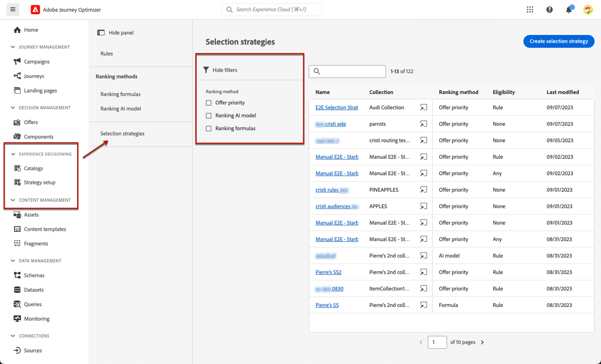Select Journeys in the sidebar
The width and height of the screenshot is (601, 364).
tap(33, 76)
